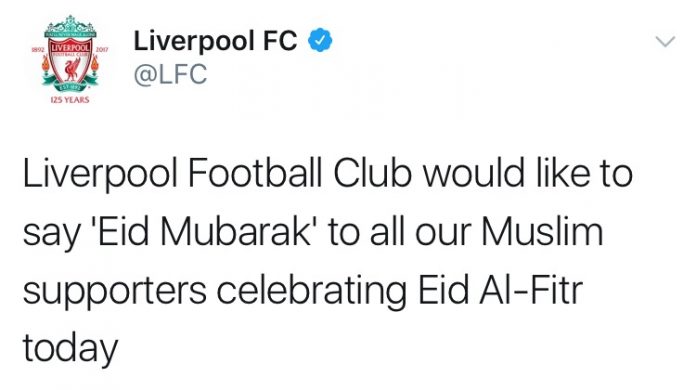Click 'would like to' in first line

(528, 172)
